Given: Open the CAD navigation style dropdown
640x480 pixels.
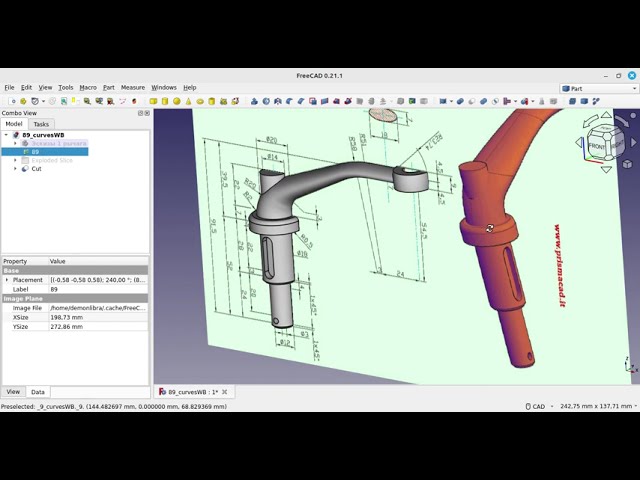Looking at the screenshot, I should (x=539, y=406).
